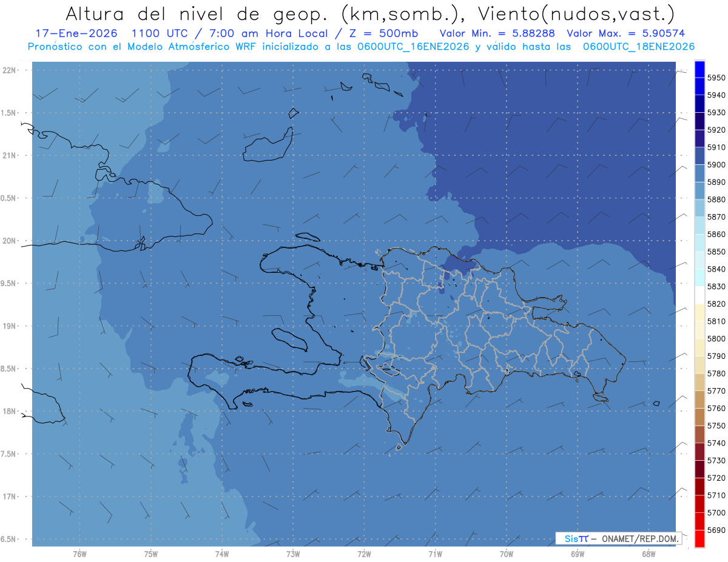Click the '5840' colorbar value
The width and height of the screenshot is (728, 562).
coord(716,269)
